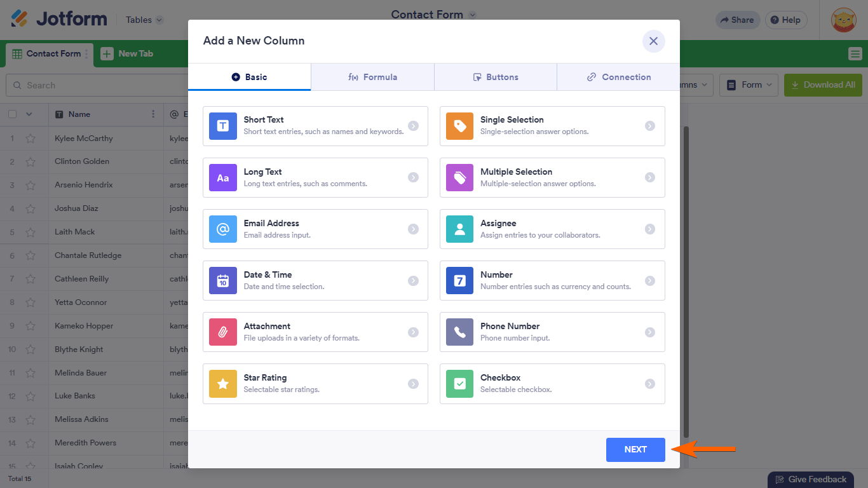
Task: Toggle the star for Clinton Golden
Action: pyautogui.click(x=31, y=162)
